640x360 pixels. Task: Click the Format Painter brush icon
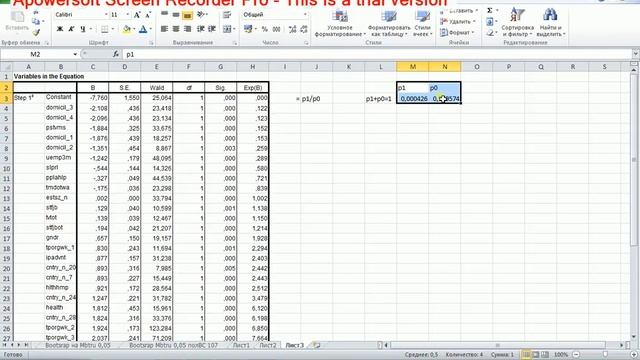click(36, 32)
